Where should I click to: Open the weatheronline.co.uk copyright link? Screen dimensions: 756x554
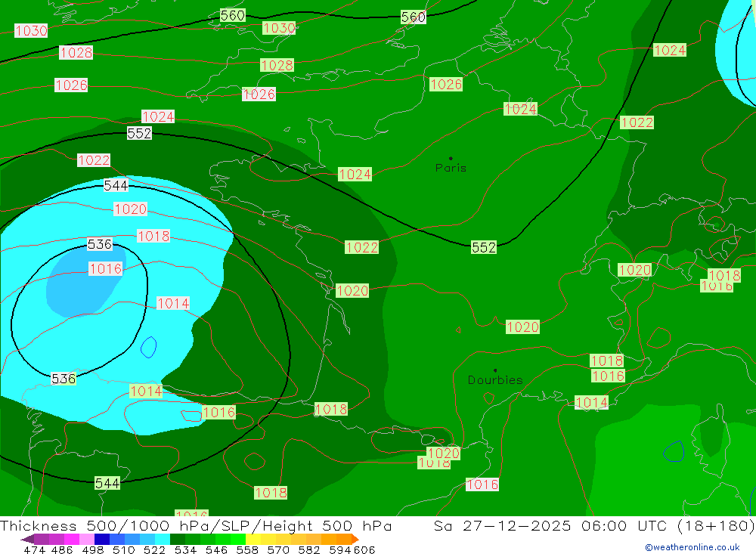click(x=692, y=547)
